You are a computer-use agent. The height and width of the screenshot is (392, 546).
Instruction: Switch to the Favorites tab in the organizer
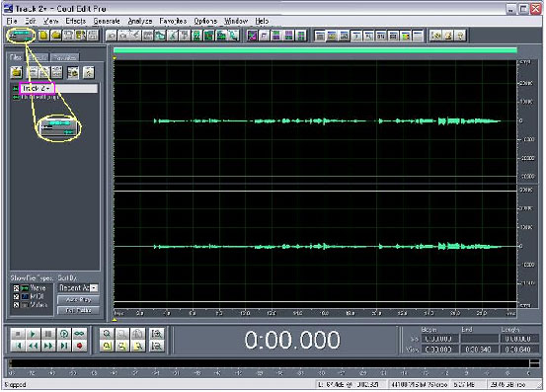coord(65,57)
